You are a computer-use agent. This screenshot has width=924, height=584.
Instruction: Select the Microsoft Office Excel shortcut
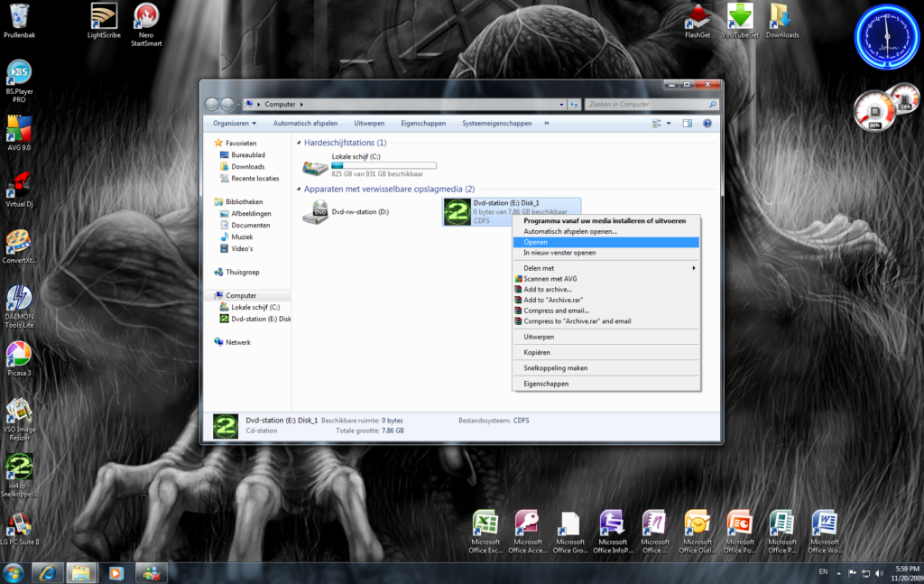coord(485,533)
